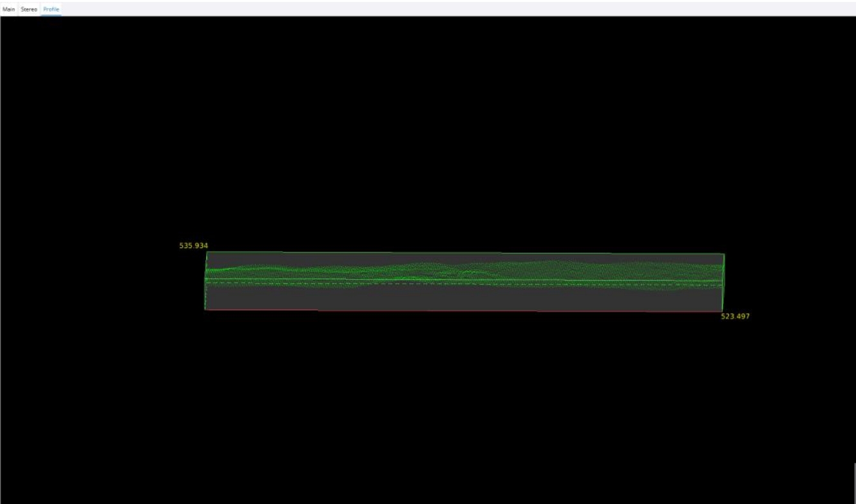The width and height of the screenshot is (856, 504).
Task: Select the Profile tab
Action: tap(51, 9)
